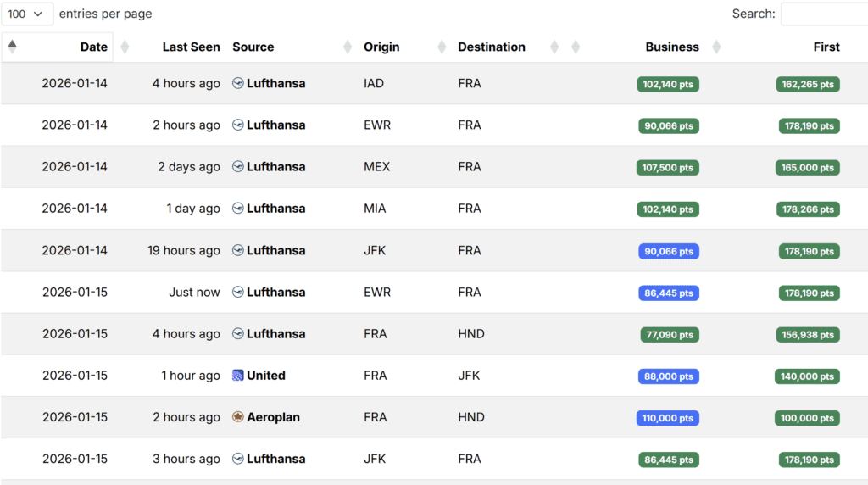Click 'Just now' in Last Seen column

(194, 292)
